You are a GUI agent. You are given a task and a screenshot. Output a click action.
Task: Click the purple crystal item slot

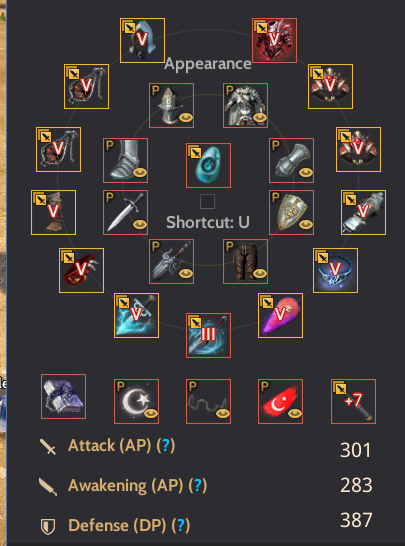[63, 396]
